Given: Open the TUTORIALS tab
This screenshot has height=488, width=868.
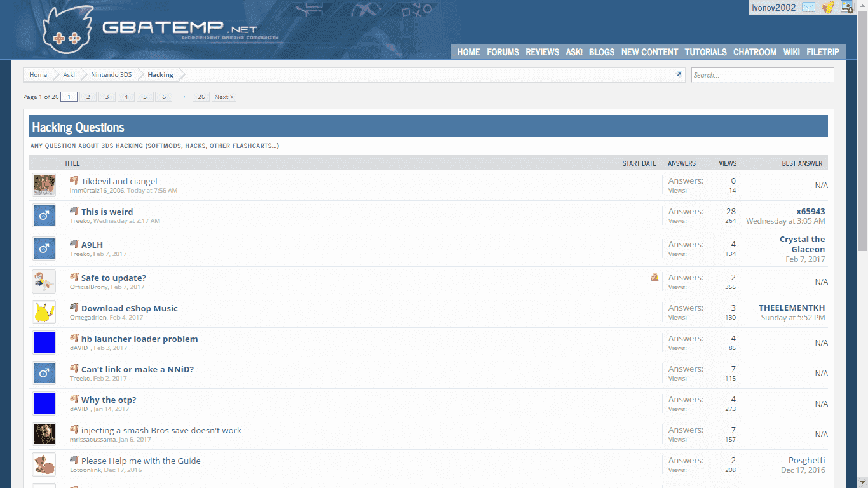Looking at the screenshot, I should 705,52.
